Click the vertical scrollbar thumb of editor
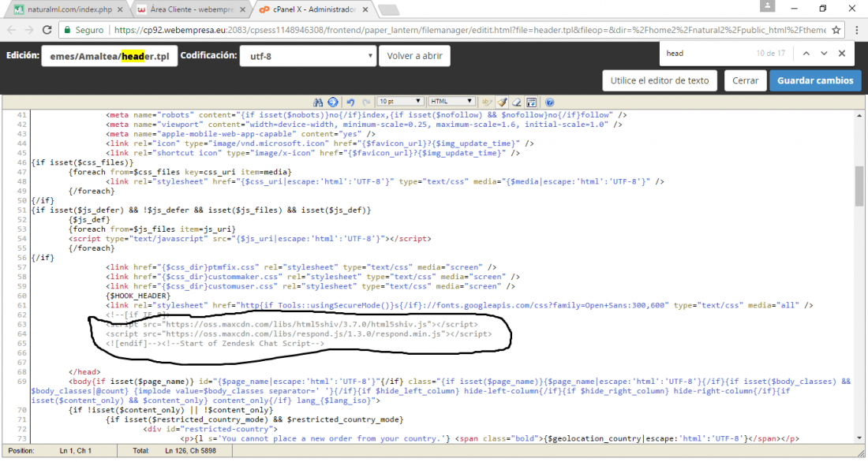This screenshot has height=462, width=868. (859, 186)
